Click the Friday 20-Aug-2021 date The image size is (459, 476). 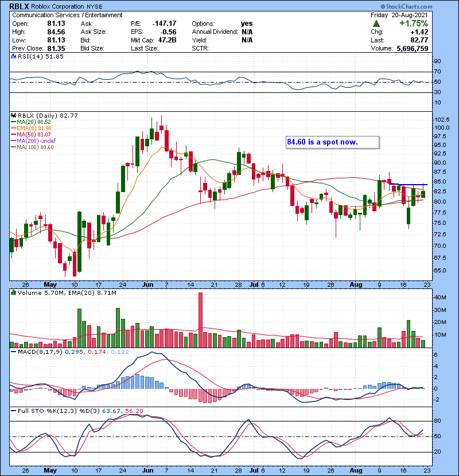pyautogui.click(x=399, y=15)
